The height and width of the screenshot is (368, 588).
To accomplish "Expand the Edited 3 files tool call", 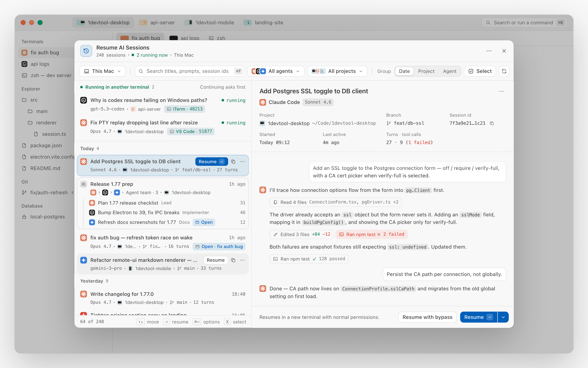I will coord(302,234).
